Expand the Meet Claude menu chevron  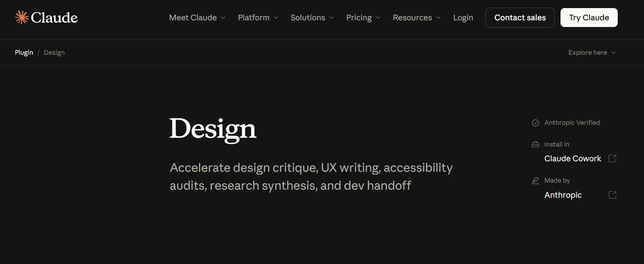(223, 18)
